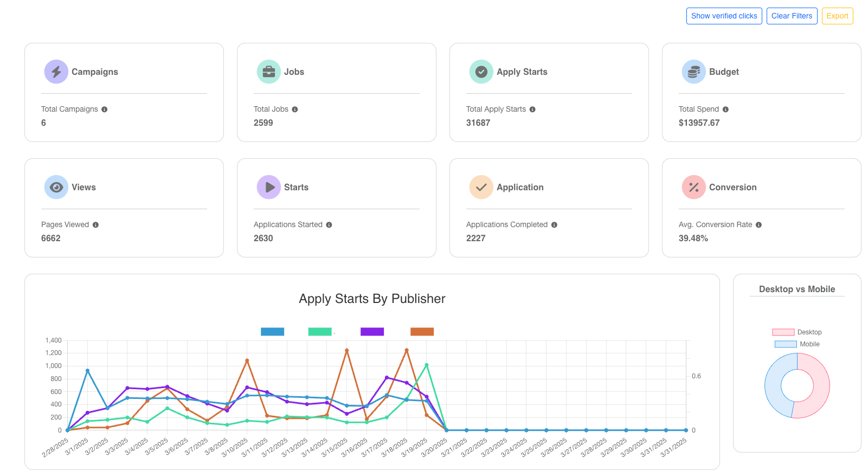Click the Conversion percent icon
The height and width of the screenshot is (471, 868).
point(693,187)
